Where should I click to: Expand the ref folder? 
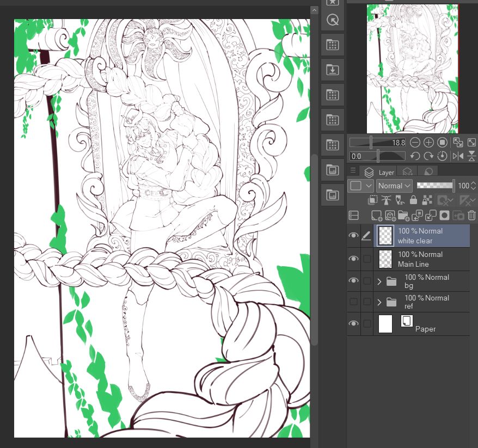coord(379,302)
